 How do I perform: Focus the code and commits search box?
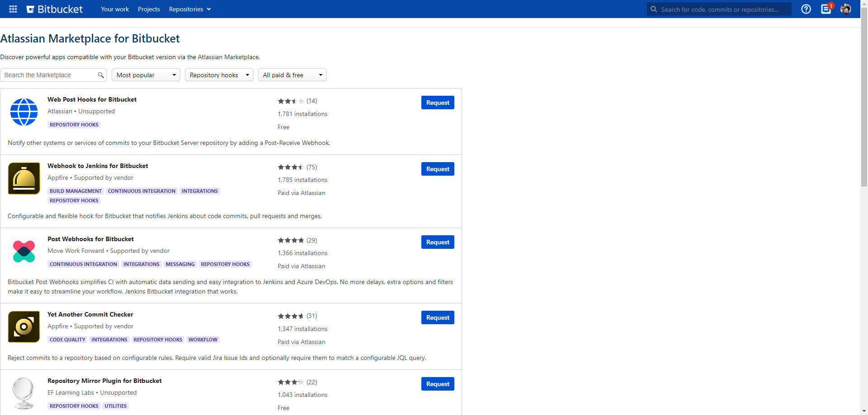[719, 9]
